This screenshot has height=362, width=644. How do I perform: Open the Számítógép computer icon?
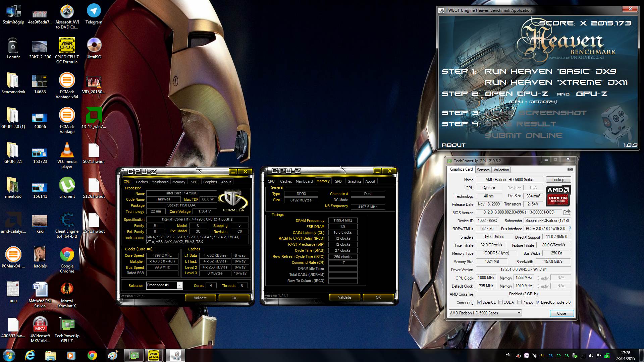click(13, 14)
